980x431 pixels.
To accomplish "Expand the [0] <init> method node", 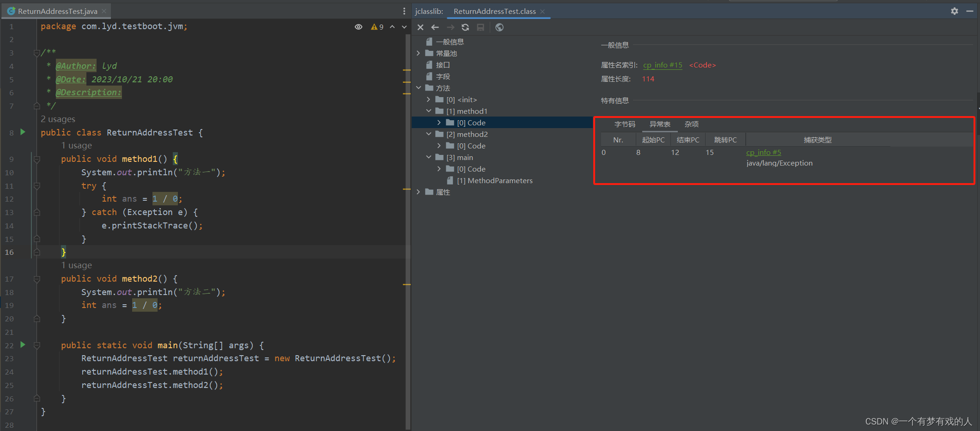I will pyautogui.click(x=429, y=99).
